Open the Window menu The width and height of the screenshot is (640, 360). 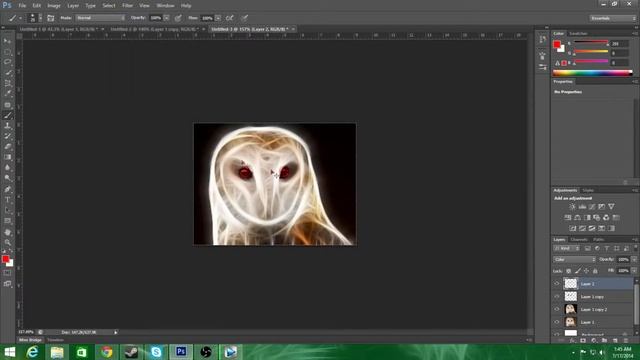165,6
